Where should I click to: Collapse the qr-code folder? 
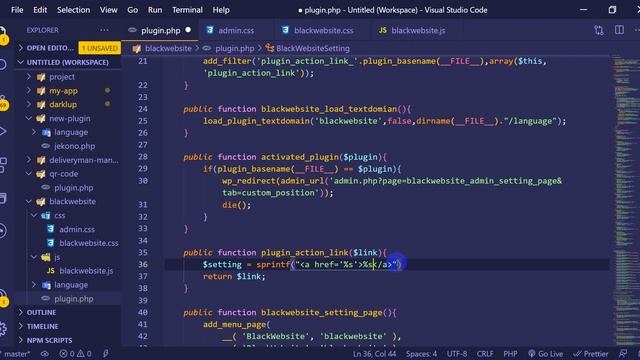63,174
